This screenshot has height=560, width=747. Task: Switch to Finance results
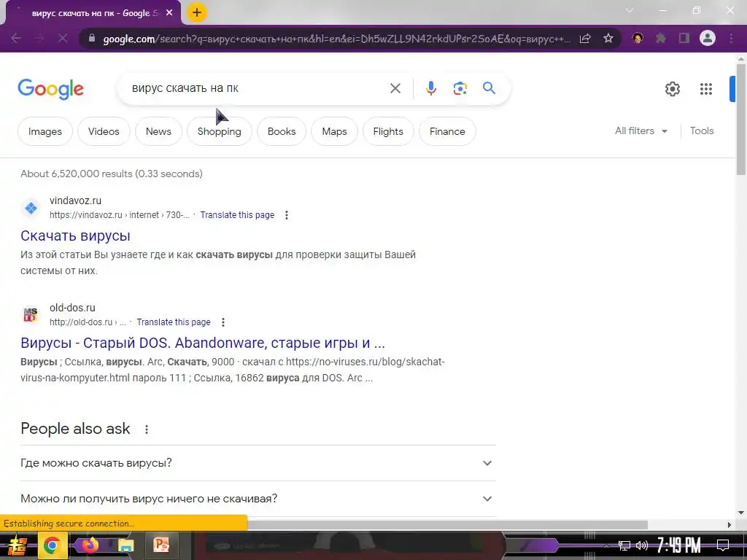tap(447, 131)
